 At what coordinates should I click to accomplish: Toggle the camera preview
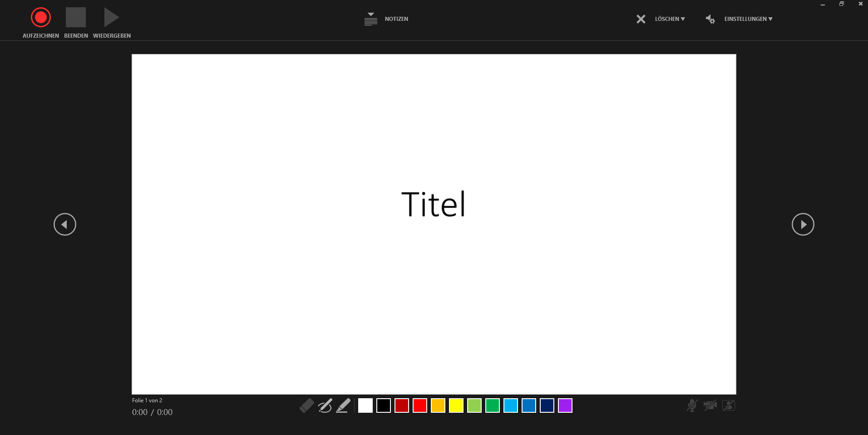click(729, 405)
